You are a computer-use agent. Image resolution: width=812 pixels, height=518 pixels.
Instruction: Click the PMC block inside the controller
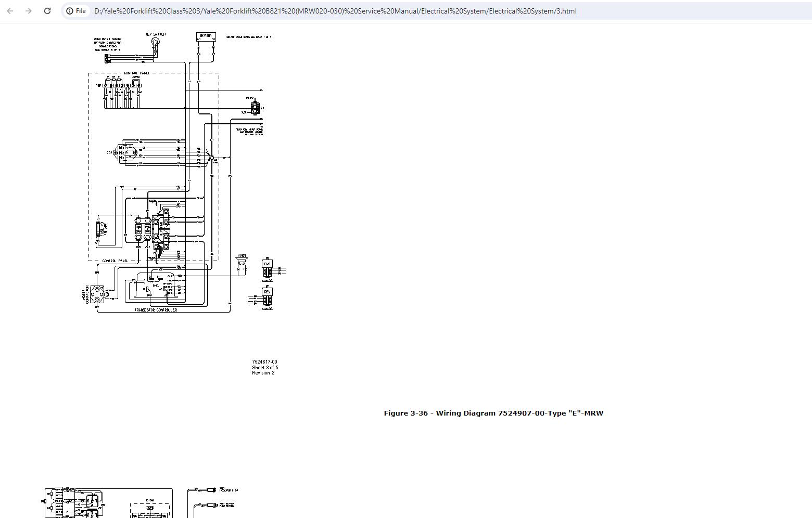[155, 286]
